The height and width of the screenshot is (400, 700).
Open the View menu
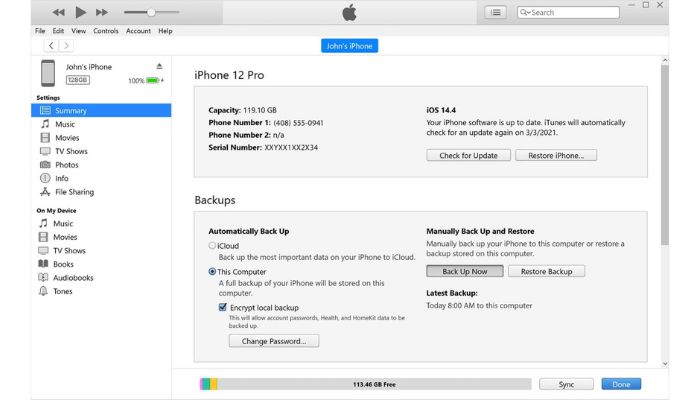pyautogui.click(x=79, y=31)
